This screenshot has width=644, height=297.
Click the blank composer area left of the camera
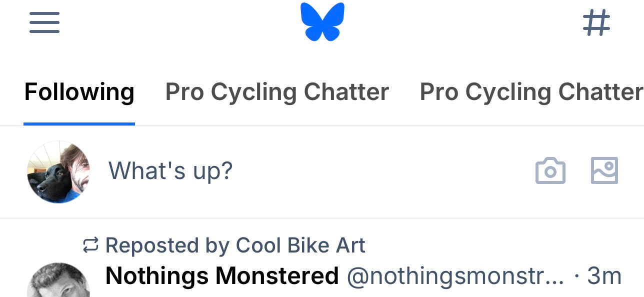380,171
